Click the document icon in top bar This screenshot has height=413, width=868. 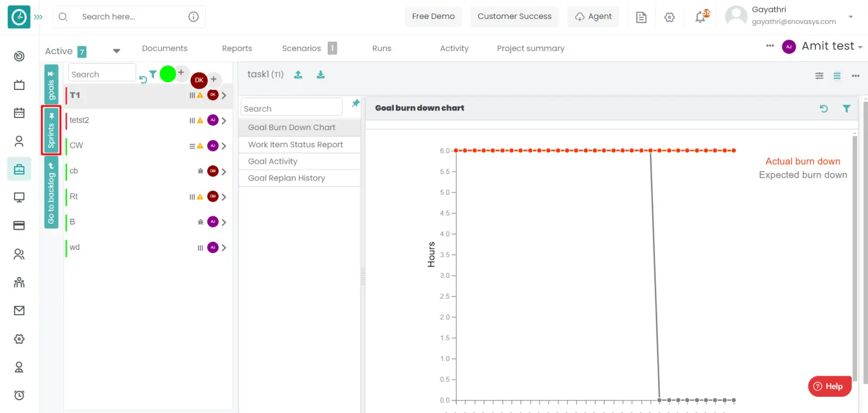click(x=641, y=17)
